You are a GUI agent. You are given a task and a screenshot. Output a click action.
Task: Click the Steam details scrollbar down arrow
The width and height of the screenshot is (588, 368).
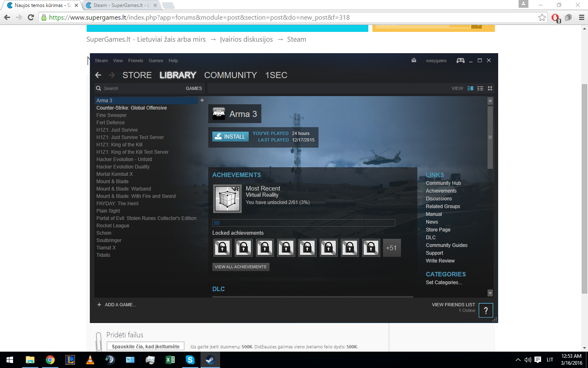(490, 293)
